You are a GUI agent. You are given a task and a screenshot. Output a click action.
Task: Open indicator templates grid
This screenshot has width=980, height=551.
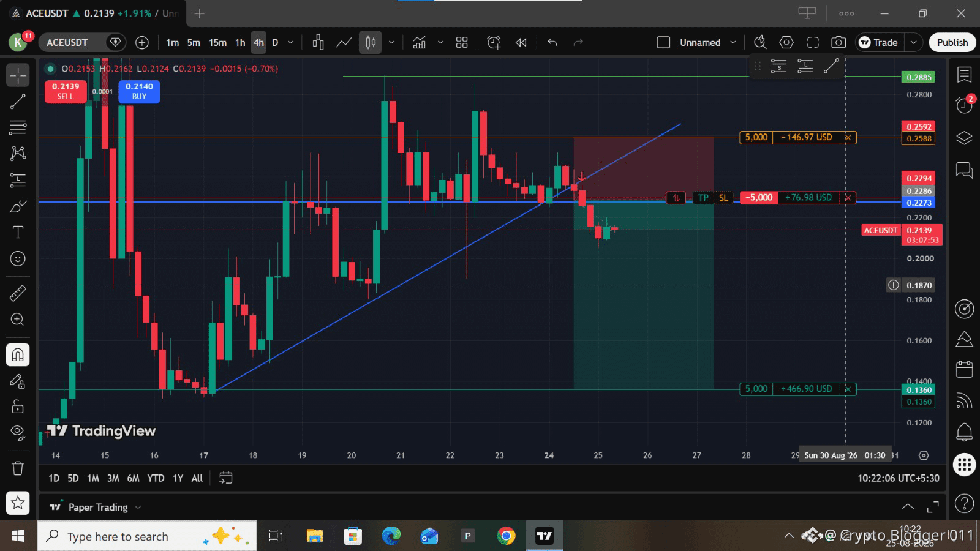click(462, 42)
